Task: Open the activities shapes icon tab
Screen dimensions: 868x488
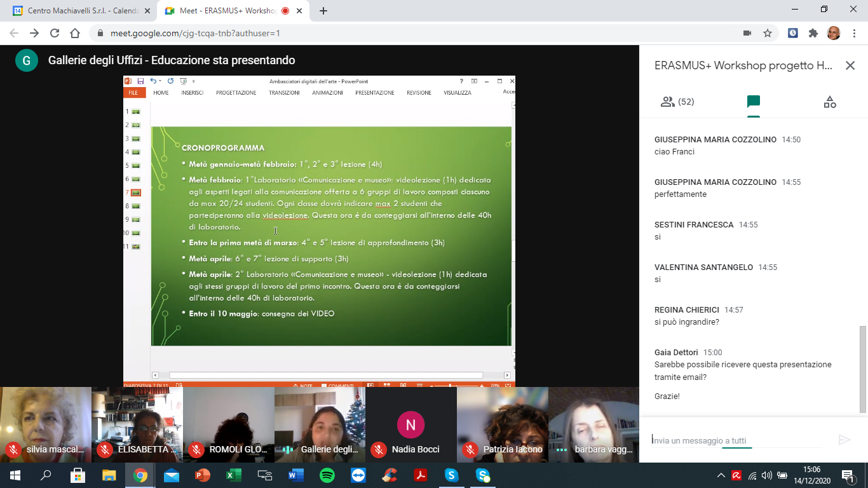Action: (830, 102)
